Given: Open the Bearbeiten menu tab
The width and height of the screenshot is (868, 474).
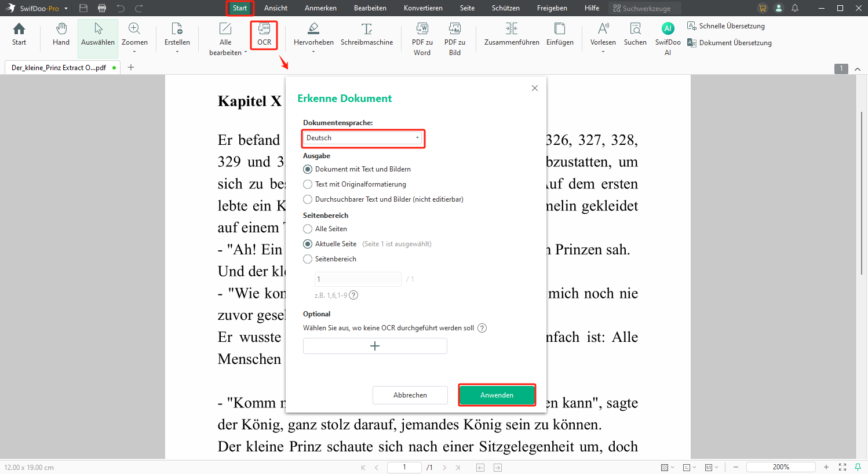Looking at the screenshot, I should pos(370,8).
